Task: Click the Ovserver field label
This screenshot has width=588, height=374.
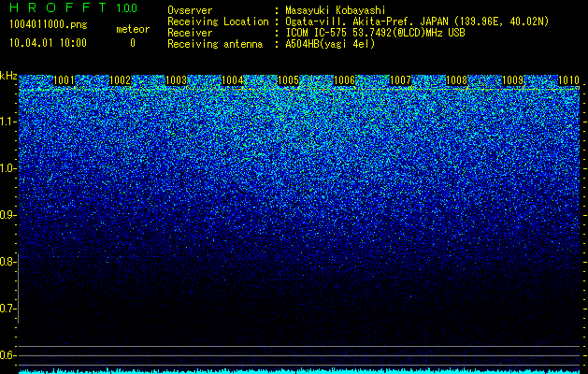Action: (190, 10)
